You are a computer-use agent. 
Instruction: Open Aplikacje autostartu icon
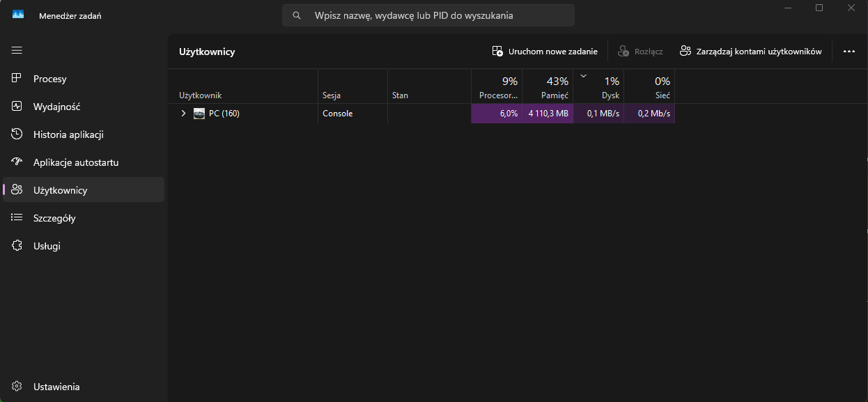(x=17, y=162)
